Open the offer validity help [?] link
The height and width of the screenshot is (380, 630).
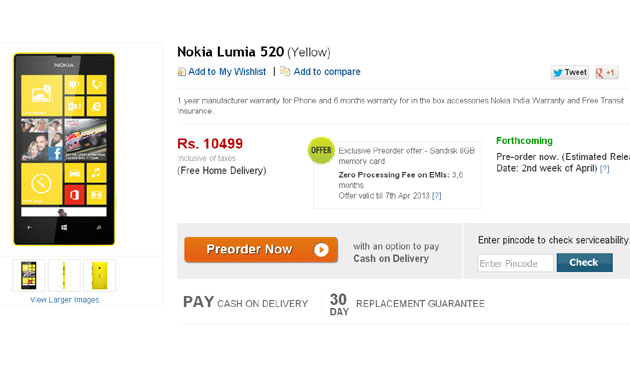click(x=436, y=196)
